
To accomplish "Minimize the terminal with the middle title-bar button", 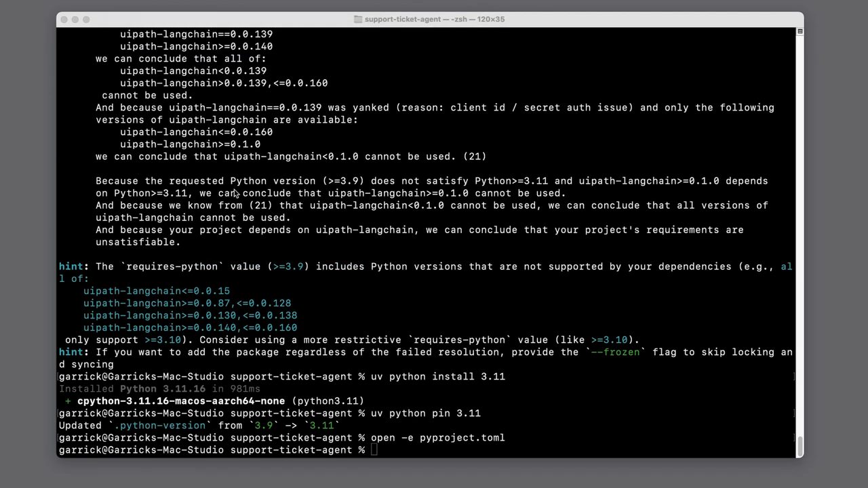I will tap(75, 20).
